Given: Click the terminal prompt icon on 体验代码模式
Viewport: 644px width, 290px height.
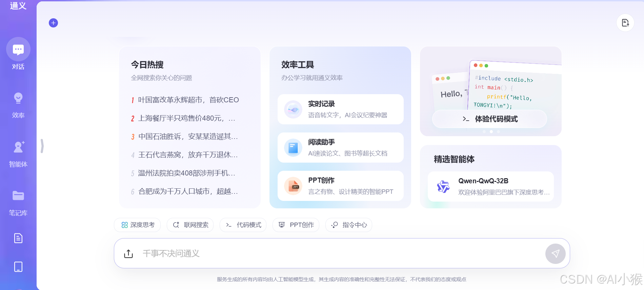Looking at the screenshot, I should point(466,119).
